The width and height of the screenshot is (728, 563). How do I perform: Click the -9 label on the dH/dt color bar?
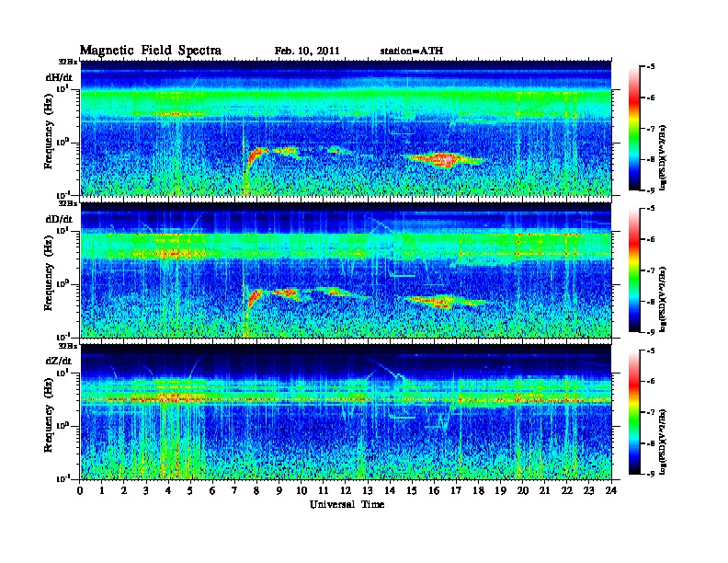651,190
